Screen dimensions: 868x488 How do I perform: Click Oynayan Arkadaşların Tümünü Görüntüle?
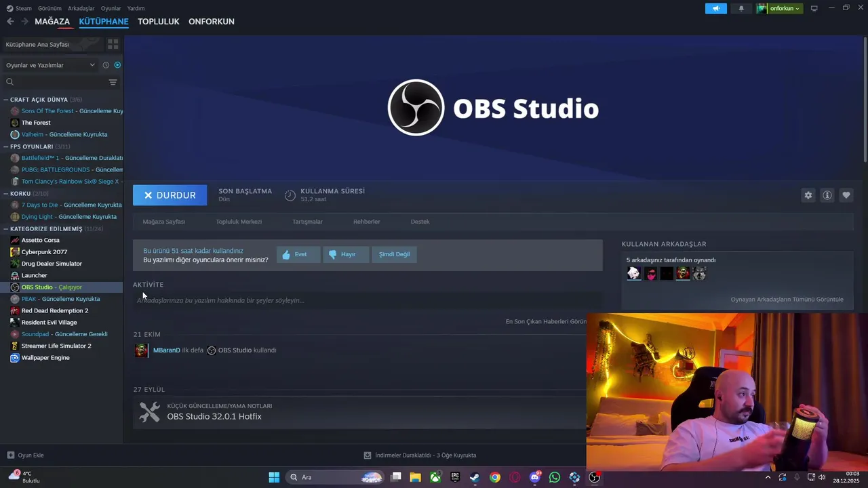click(x=787, y=300)
